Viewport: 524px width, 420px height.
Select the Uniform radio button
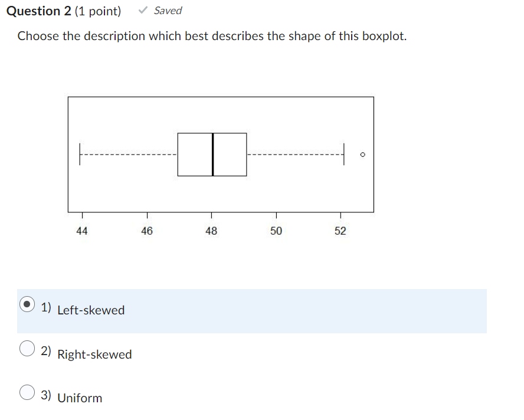[x=27, y=392]
